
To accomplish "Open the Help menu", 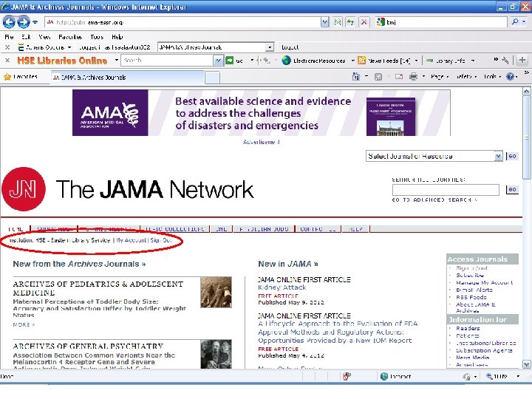I will [x=117, y=37].
